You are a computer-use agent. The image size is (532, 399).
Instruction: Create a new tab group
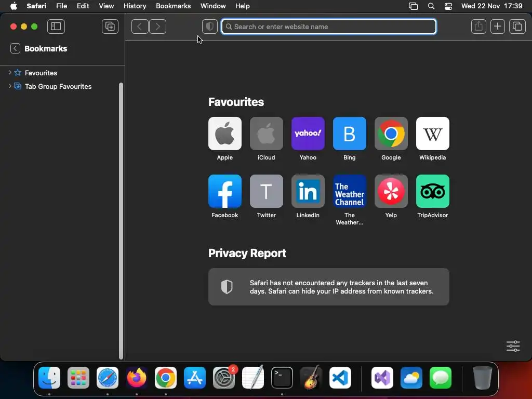click(x=110, y=26)
